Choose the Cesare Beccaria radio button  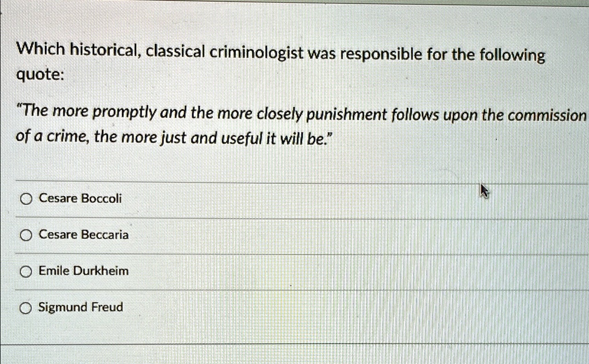[26, 236]
